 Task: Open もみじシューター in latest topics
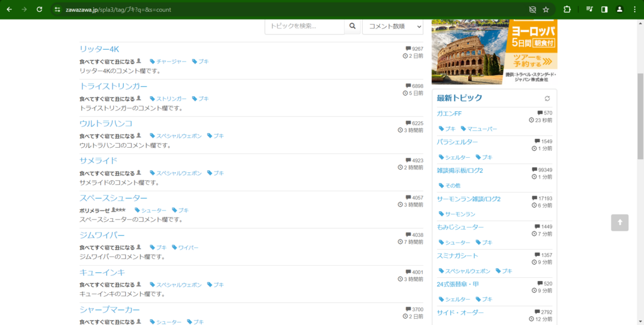point(460,228)
